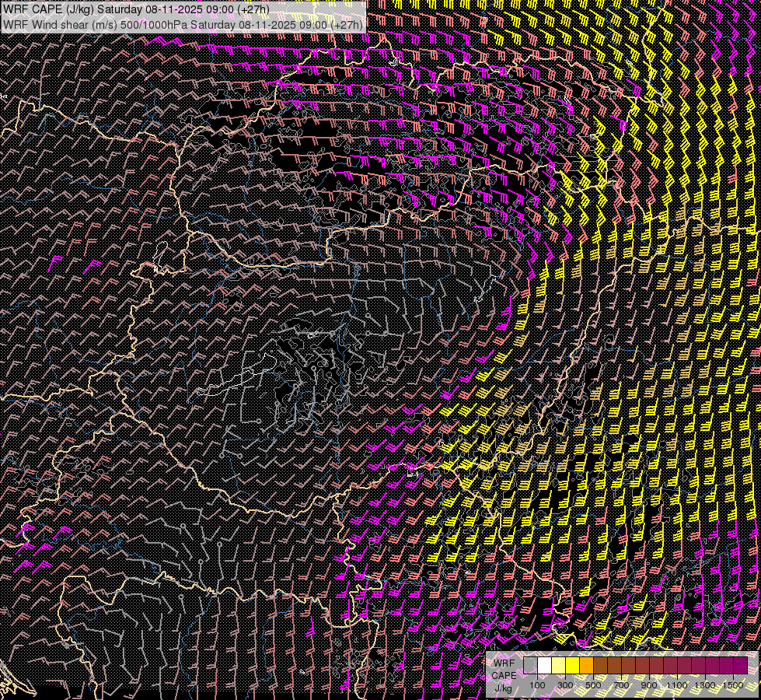Screen dimensions: 761x700
Task: Click the 100 value on the legend scale
Action: [537, 685]
